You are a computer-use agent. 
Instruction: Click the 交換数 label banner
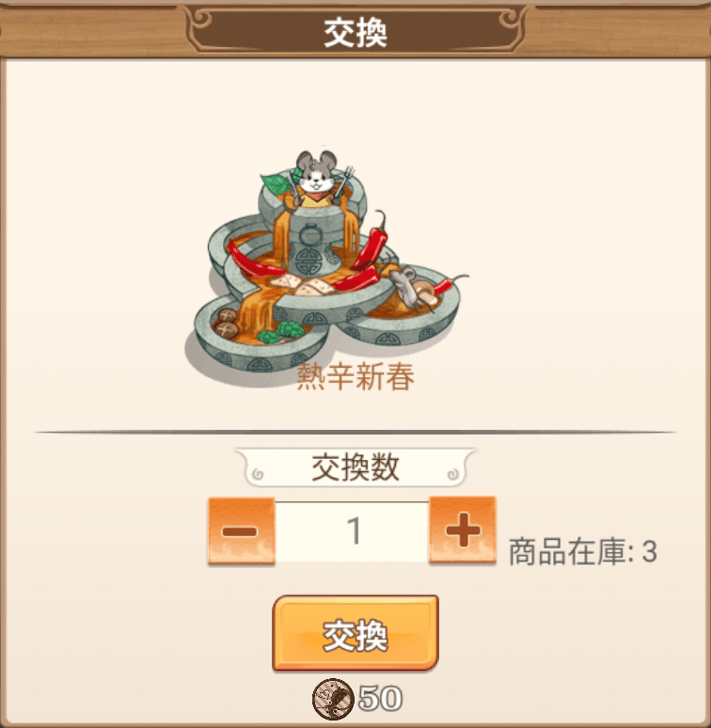coord(355,467)
